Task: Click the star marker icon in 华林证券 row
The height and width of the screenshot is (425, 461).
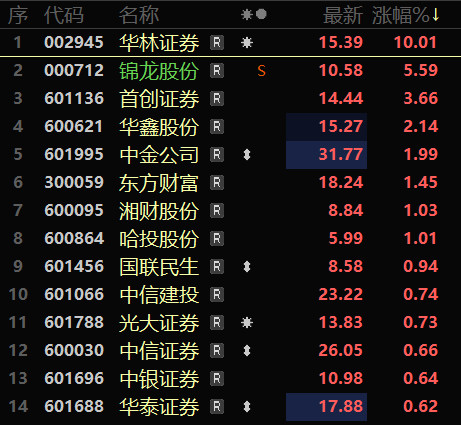Action: 247,43
